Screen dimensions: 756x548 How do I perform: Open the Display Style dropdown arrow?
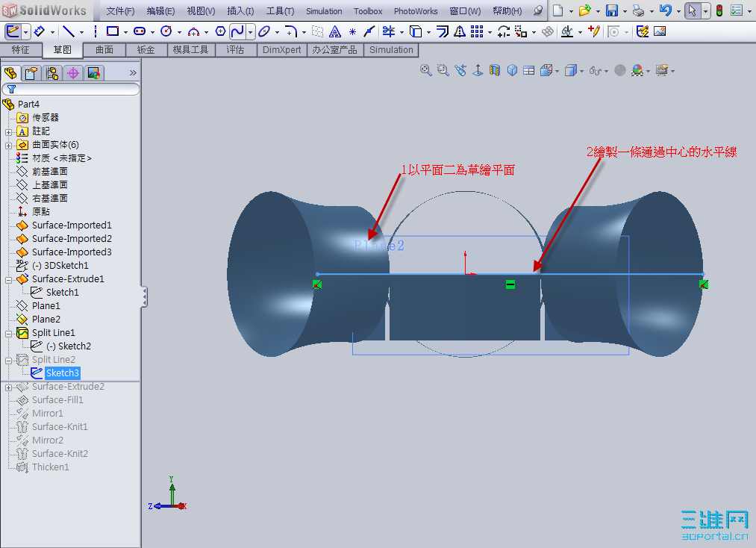582,72
